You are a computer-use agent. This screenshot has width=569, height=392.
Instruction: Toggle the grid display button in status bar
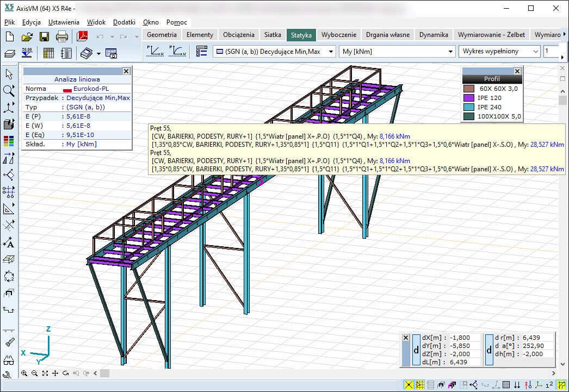coord(506,385)
